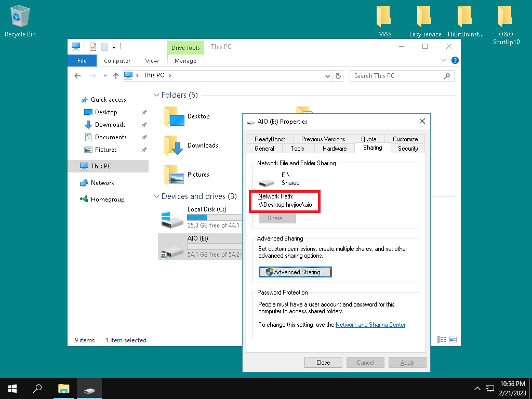The image size is (532, 399).
Task: Open the Local Disk (C:) drive icon
Action: tap(172, 218)
